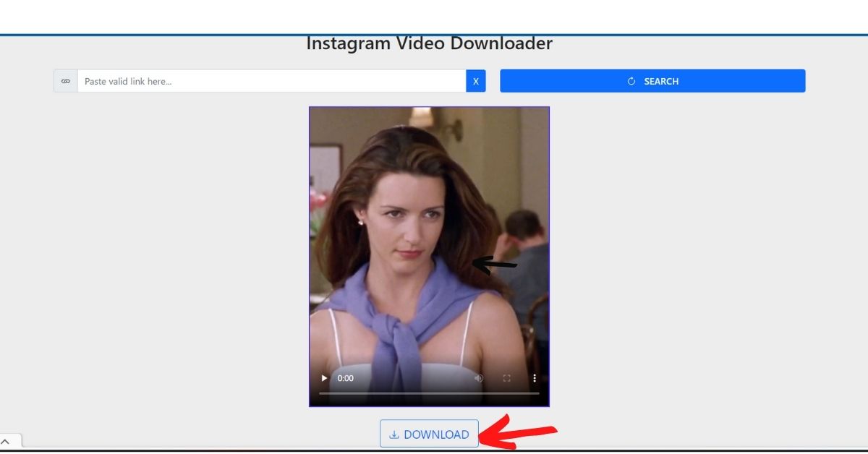Open the video's three-dot options menu
868x454 pixels.
[x=535, y=378]
